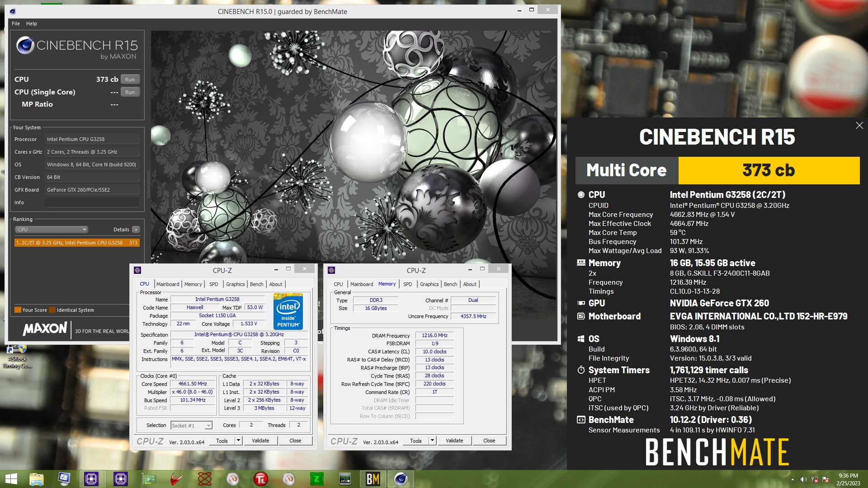868x488 pixels.
Task: Click the Memory module icon in BenchMate
Action: (x=581, y=263)
